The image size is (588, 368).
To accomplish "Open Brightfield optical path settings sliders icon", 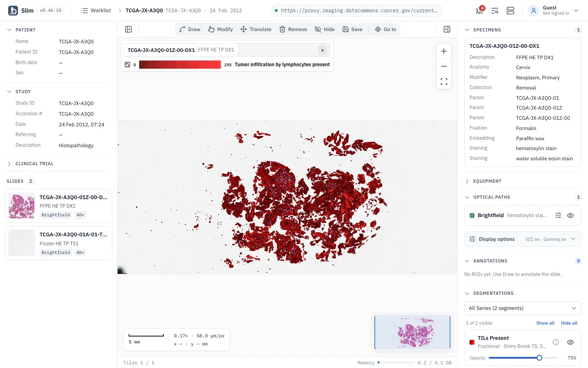I will (558, 215).
